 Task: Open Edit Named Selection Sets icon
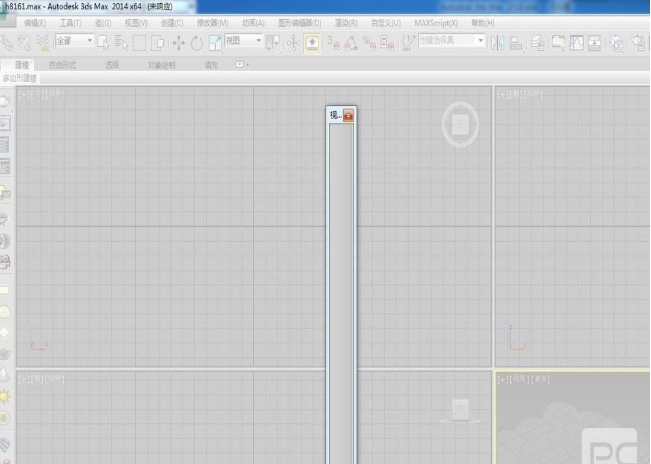(408, 42)
